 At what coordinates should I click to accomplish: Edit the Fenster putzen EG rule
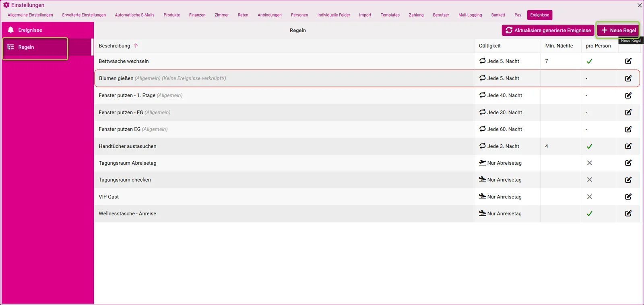coord(628,129)
